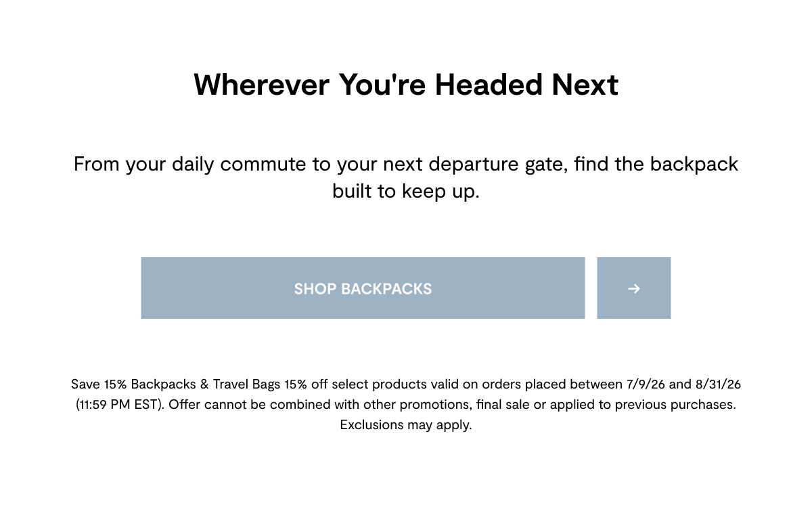The image size is (812, 507).
Task: Click the word "Next" in the heading
Action: pos(585,85)
